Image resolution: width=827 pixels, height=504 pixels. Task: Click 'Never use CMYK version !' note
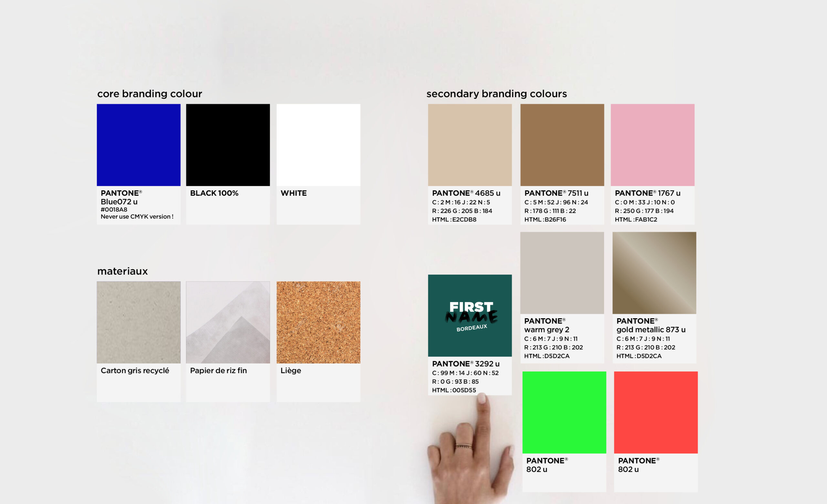pos(137,216)
